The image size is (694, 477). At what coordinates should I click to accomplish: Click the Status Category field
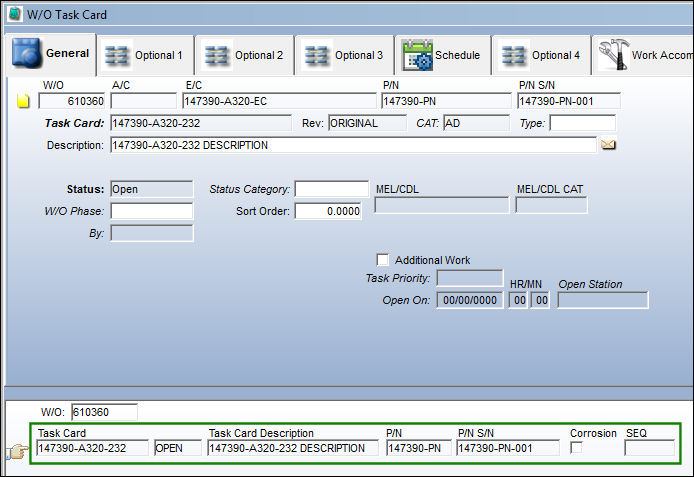tap(332, 189)
